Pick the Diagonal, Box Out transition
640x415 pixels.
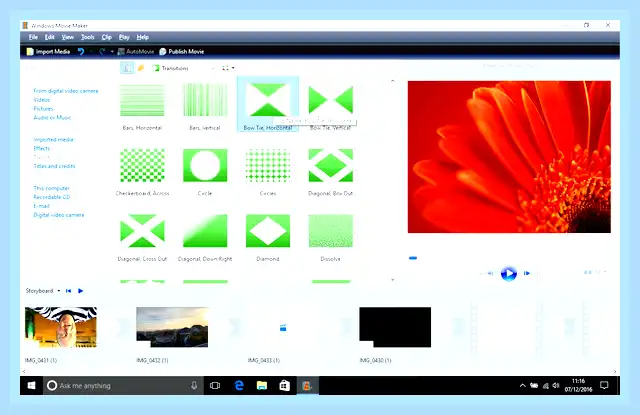pyautogui.click(x=331, y=172)
